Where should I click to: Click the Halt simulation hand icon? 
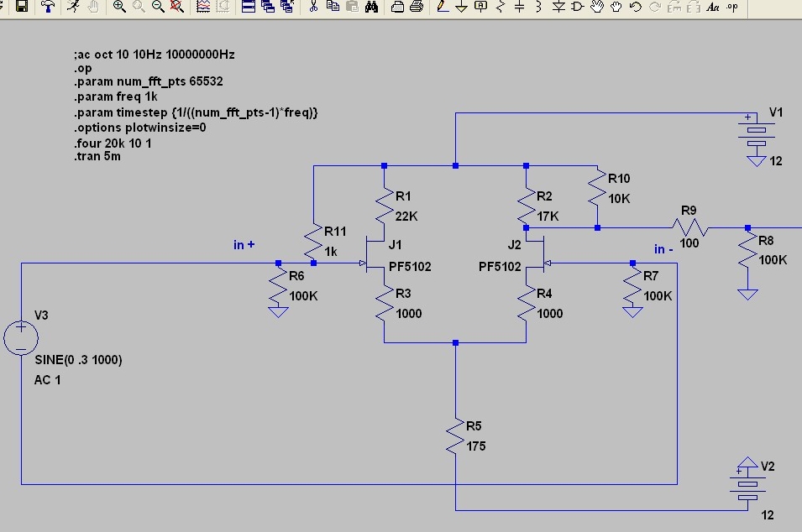93,6
